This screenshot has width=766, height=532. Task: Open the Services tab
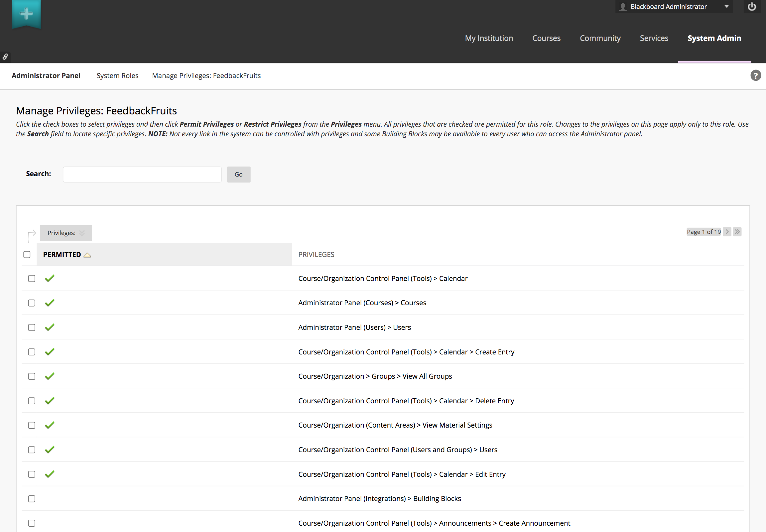coord(654,38)
